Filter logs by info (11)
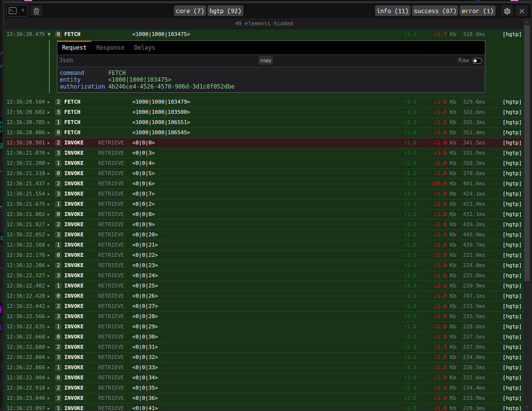The height and width of the screenshot is (411, 532). [393, 11]
